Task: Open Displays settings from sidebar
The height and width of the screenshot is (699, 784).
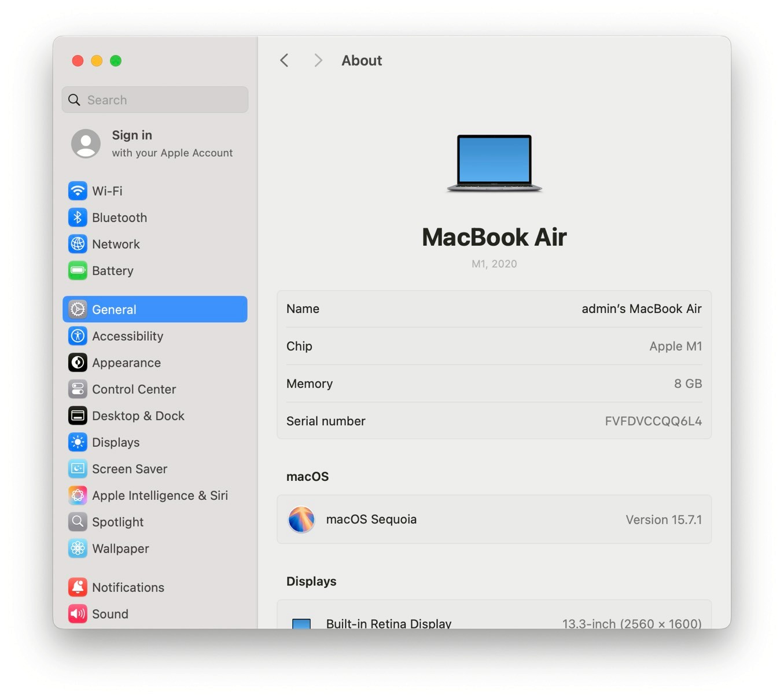Action: (115, 442)
